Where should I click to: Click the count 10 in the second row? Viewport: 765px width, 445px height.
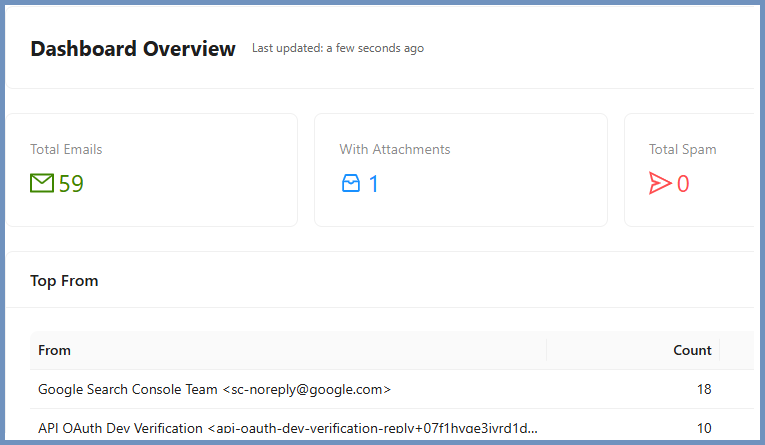[x=703, y=428]
